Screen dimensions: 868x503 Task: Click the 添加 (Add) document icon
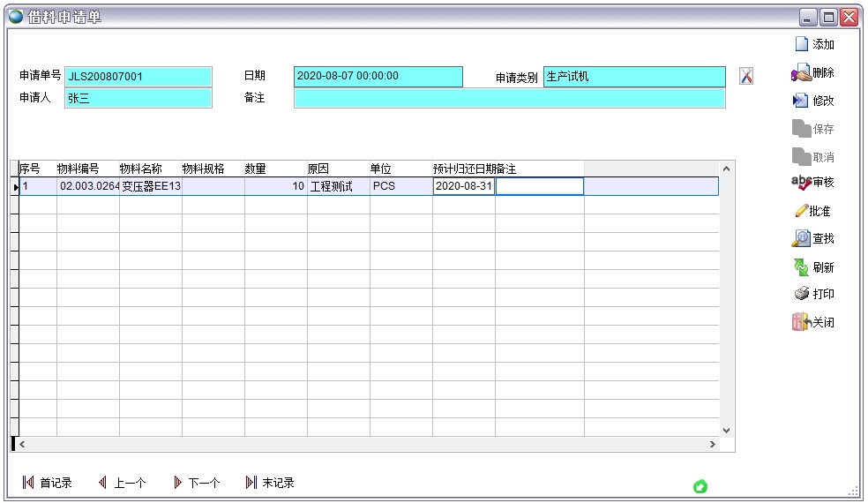801,44
